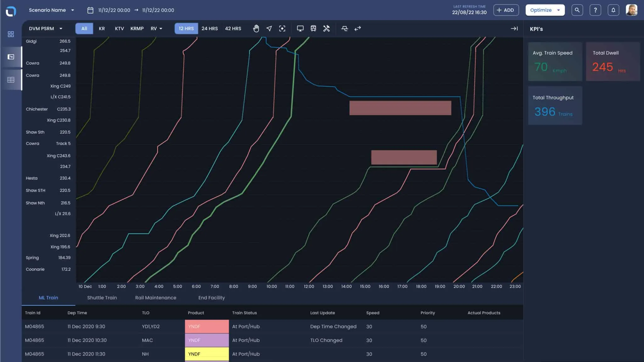Open the Rail Maintenance tab
Image resolution: width=644 pixels, height=362 pixels.
pyautogui.click(x=156, y=298)
